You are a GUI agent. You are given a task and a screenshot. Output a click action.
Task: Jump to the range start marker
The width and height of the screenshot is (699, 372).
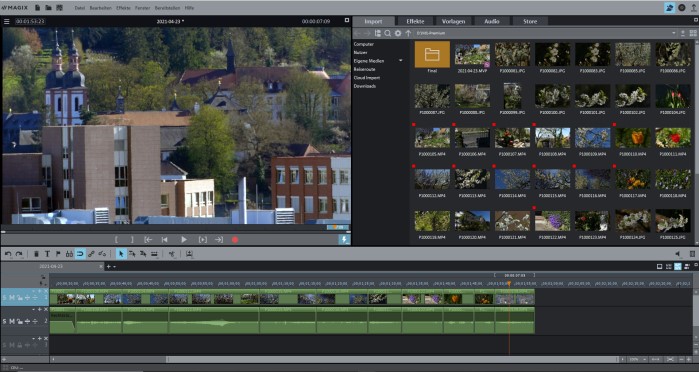click(148, 240)
